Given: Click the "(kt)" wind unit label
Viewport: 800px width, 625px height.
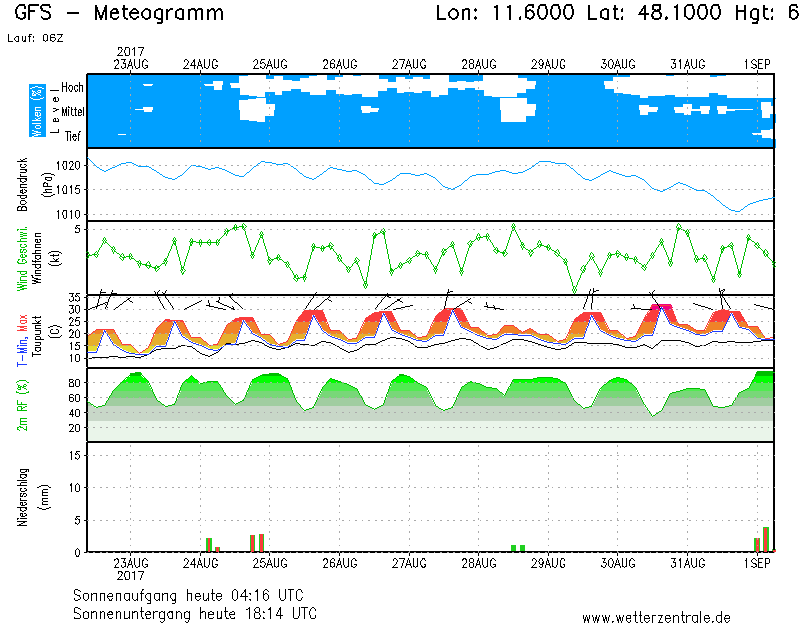Looking at the screenshot, I should click(x=56, y=259).
